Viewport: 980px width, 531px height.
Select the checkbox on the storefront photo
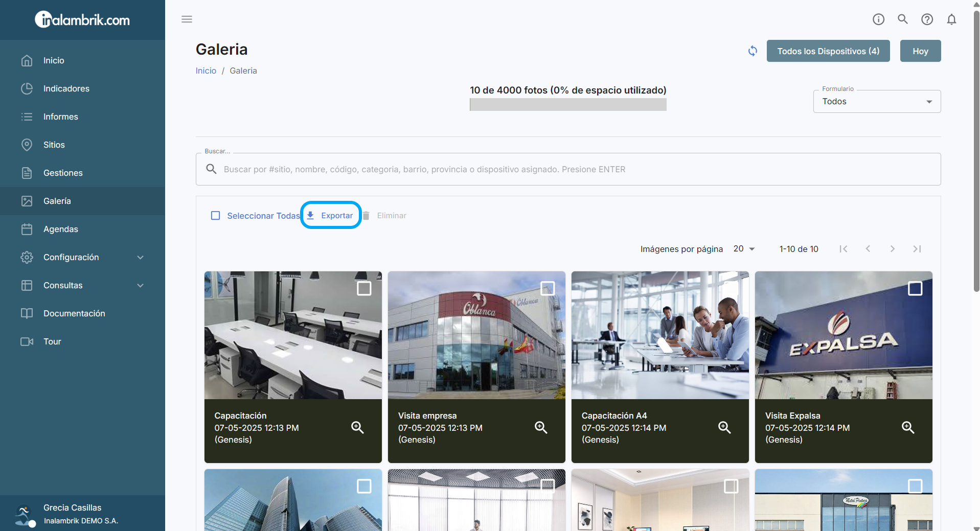(915, 486)
